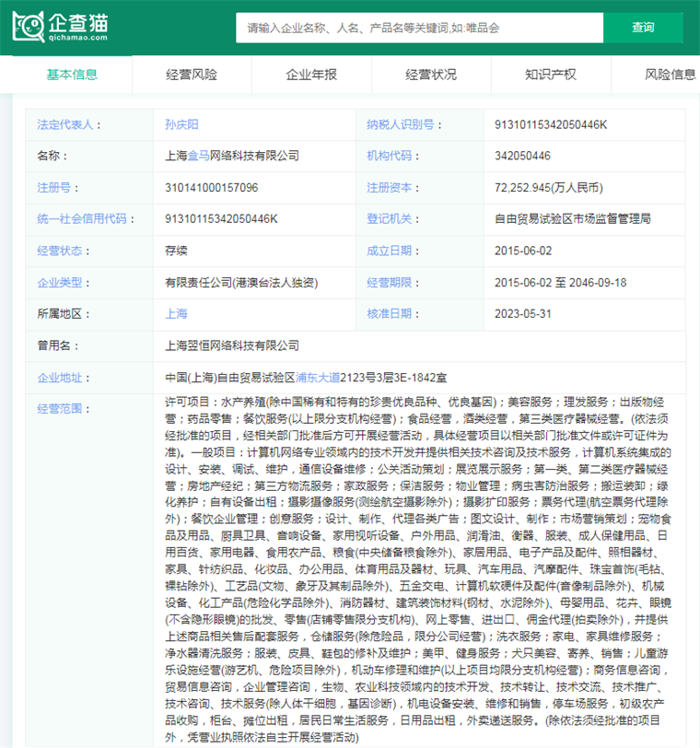The width and height of the screenshot is (700, 748).
Task: Open the 上海 region link
Action: (176, 314)
